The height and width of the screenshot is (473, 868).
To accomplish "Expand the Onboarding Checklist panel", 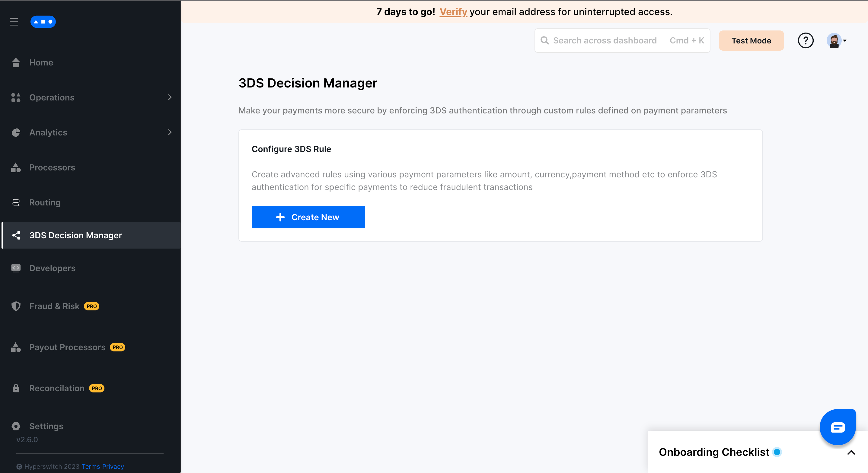I will pos(851,452).
